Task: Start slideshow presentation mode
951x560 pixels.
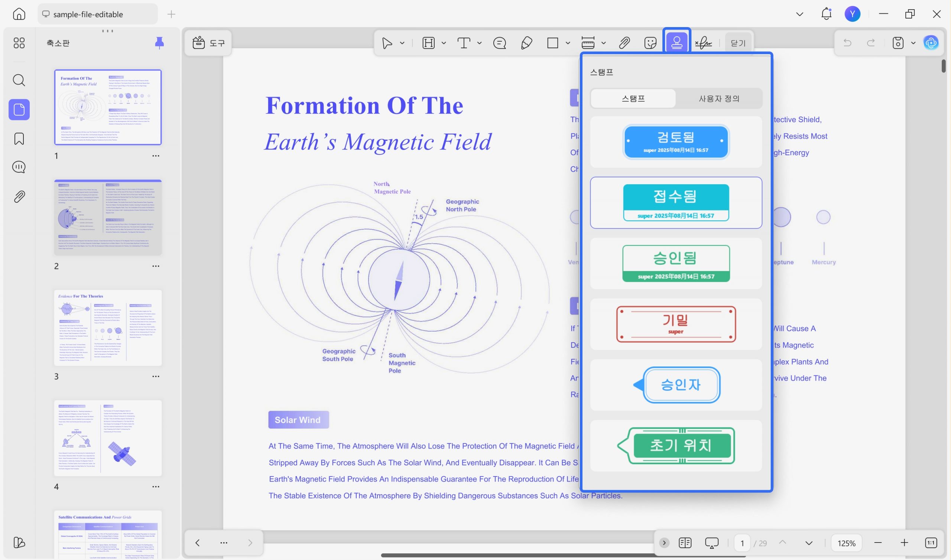Action: tap(712, 543)
